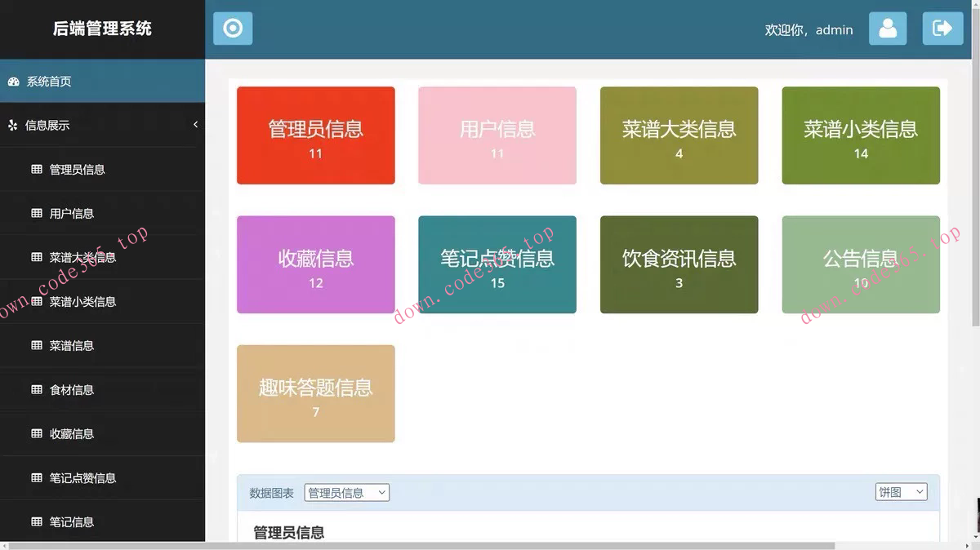Open the 饼图 chart type dropdown
Viewport: 980px width, 550px height.
pyautogui.click(x=901, y=491)
